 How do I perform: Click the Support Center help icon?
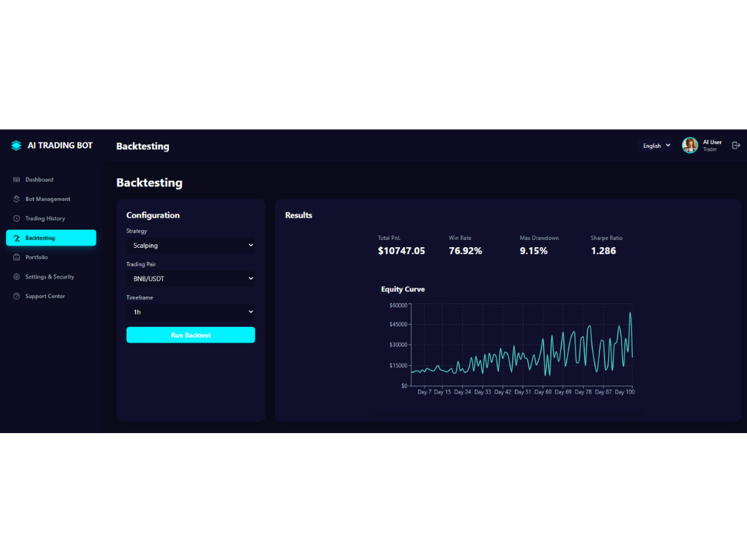tap(16, 296)
